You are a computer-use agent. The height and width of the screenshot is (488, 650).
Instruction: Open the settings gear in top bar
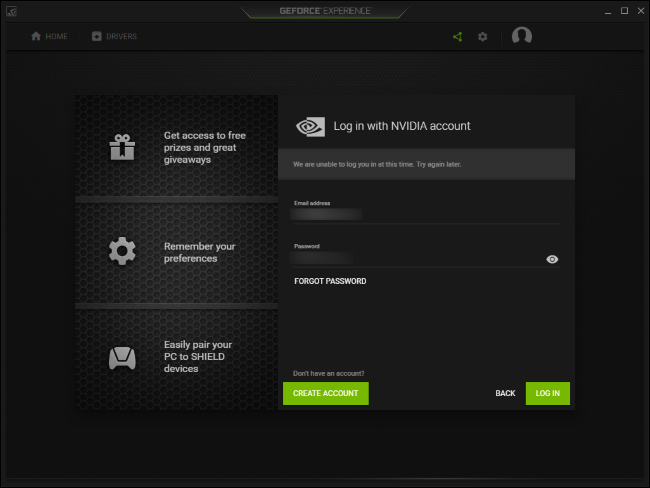point(483,37)
